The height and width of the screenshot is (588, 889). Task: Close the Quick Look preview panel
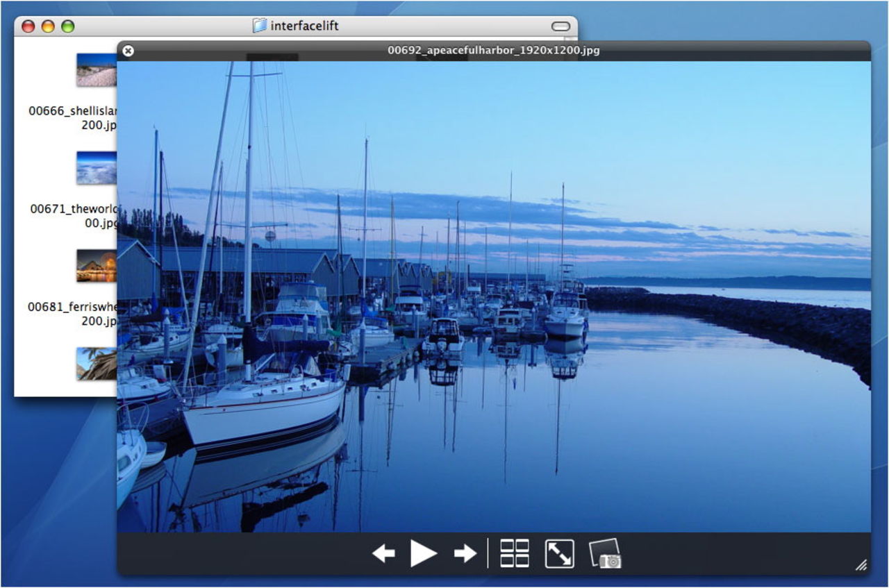(x=128, y=51)
